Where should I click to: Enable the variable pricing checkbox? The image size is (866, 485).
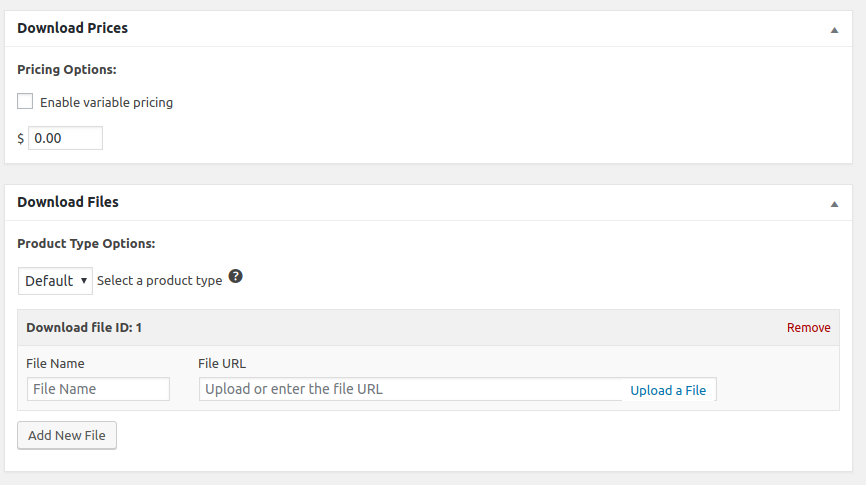(x=25, y=101)
